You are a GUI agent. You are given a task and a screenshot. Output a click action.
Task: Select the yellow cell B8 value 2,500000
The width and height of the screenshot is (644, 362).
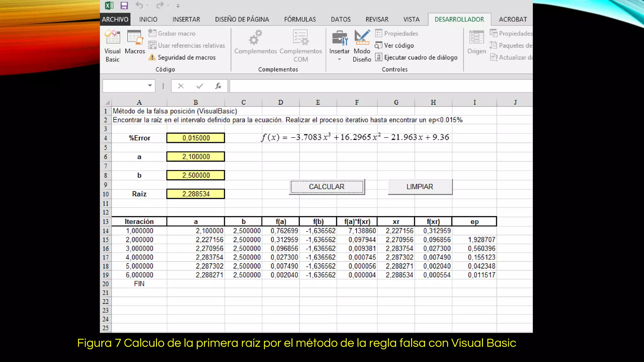click(x=196, y=175)
